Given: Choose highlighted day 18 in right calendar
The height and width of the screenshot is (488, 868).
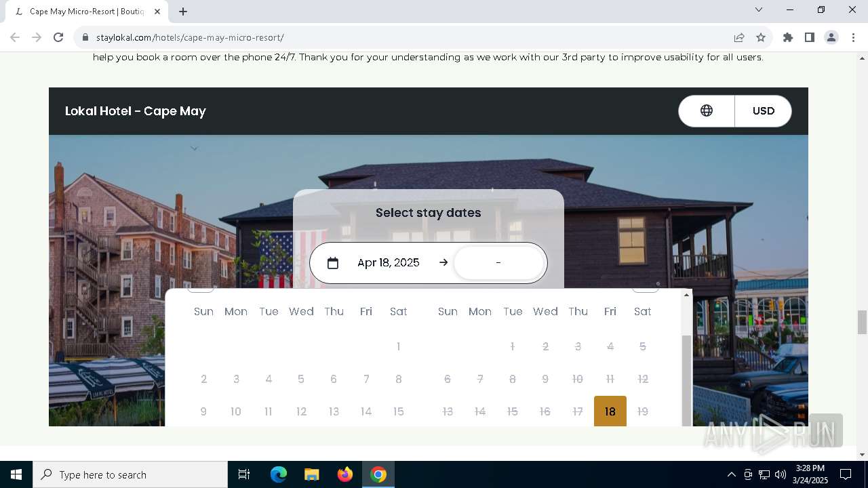Looking at the screenshot, I should click(610, 411).
